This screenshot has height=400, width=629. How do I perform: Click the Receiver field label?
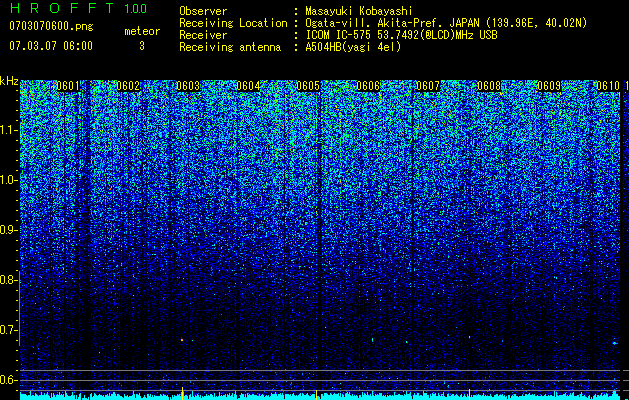tap(203, 35)
